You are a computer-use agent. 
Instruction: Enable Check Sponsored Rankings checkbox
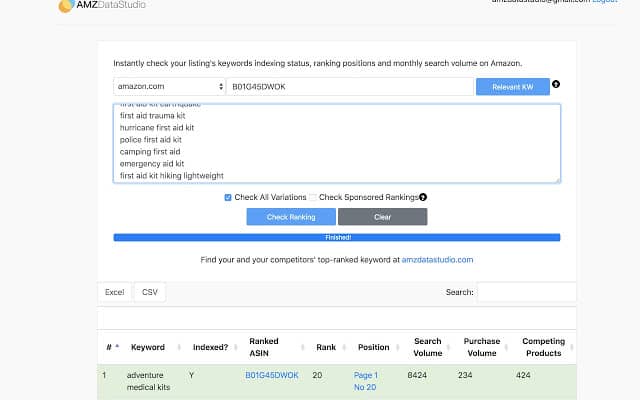[x=313, y=198]
